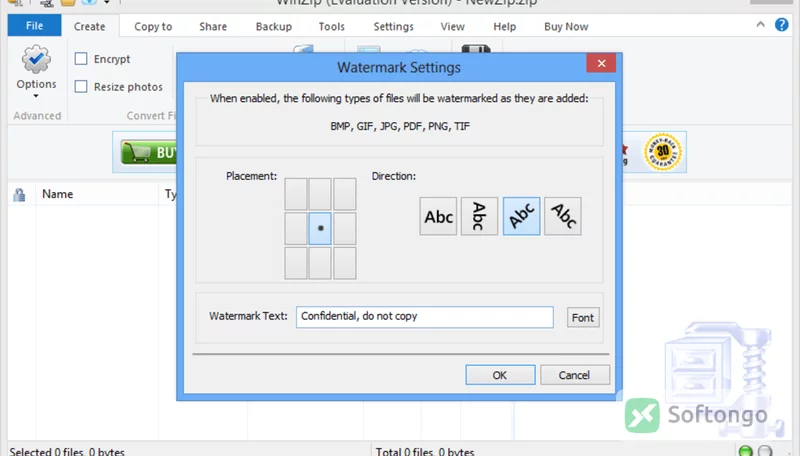Image resolution: width=800 pixels, height=456 pixels.
Task: Choose middle-left placement cell
Action: click(x=296, y=229)
